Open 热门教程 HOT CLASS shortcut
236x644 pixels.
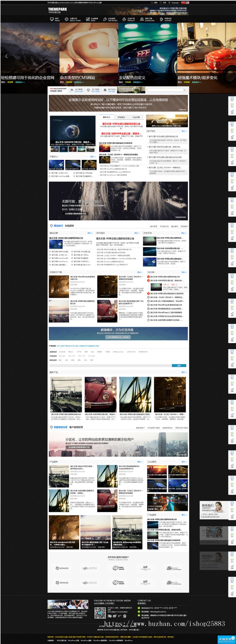pos(77,90)
